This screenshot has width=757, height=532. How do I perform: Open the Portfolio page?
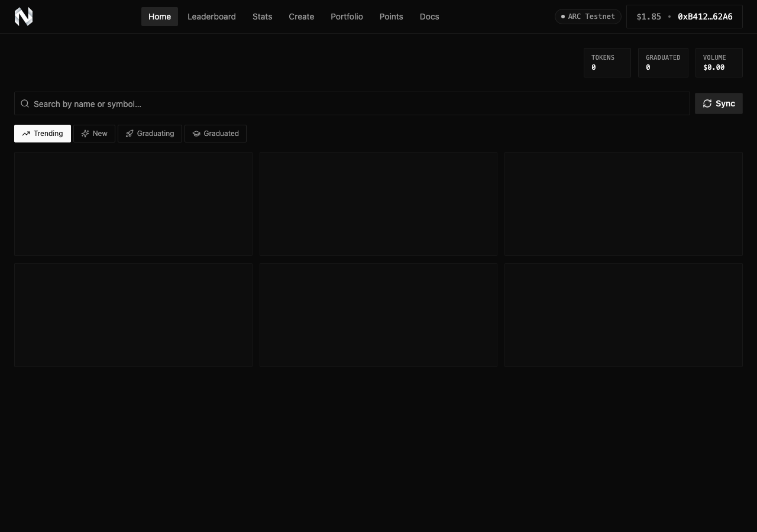347,17
